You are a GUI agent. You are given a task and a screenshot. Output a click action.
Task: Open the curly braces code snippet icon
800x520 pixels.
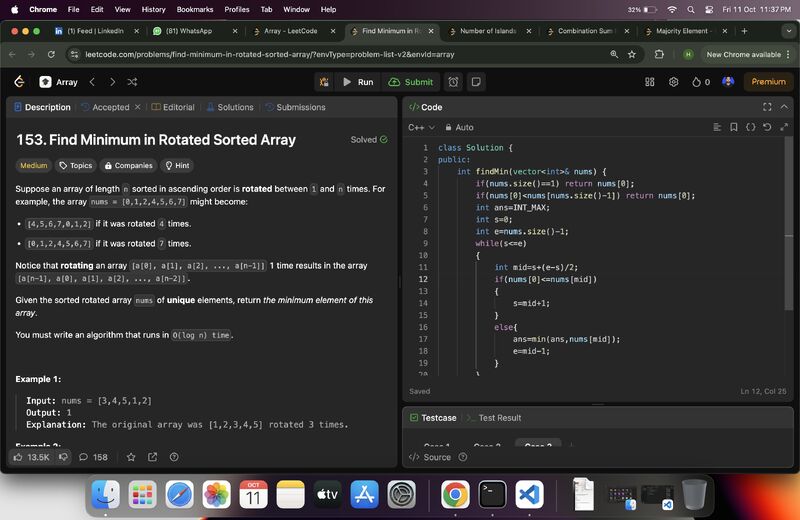pyautogui.click(x=751, y=127)
